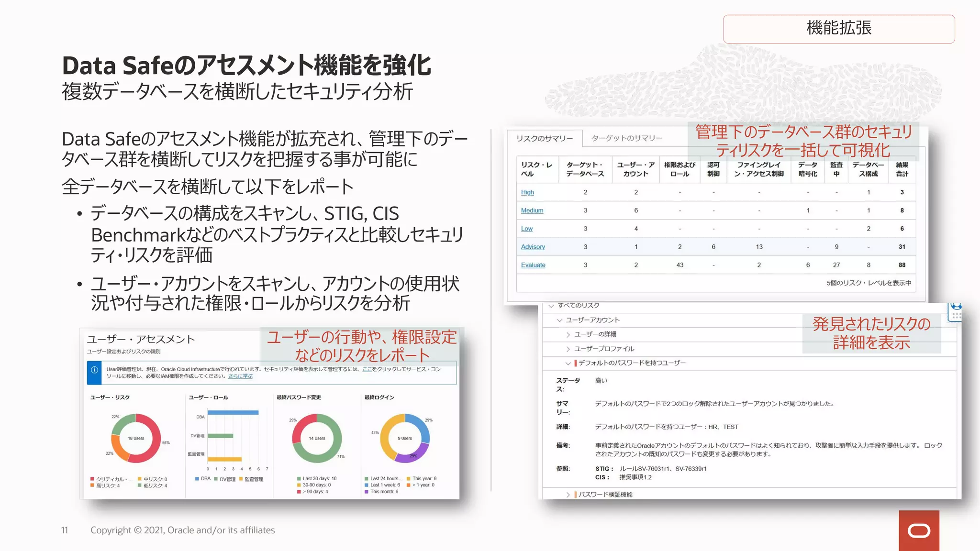The image size is (980, 551).
Task: Expand the ユーザーの詳細 row
Action: click(568, 334)
